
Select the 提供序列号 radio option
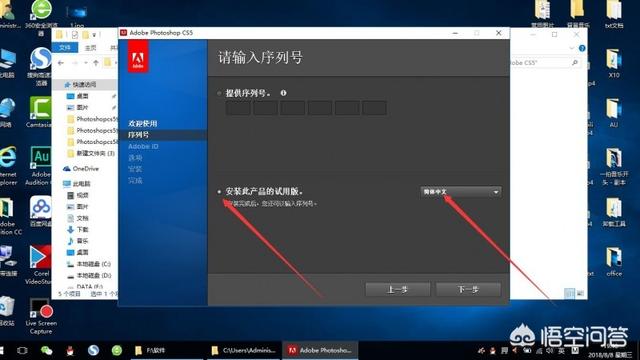[219, 93]
